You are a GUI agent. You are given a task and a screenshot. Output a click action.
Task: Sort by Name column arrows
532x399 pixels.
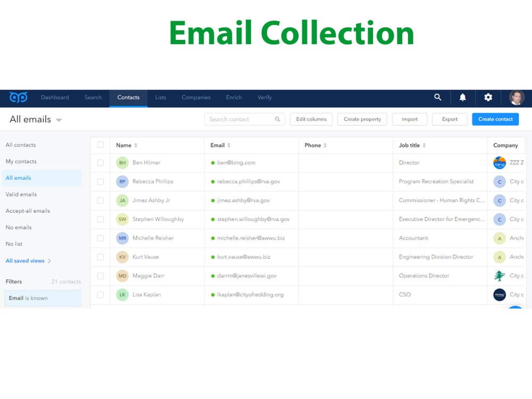point(136,145)
